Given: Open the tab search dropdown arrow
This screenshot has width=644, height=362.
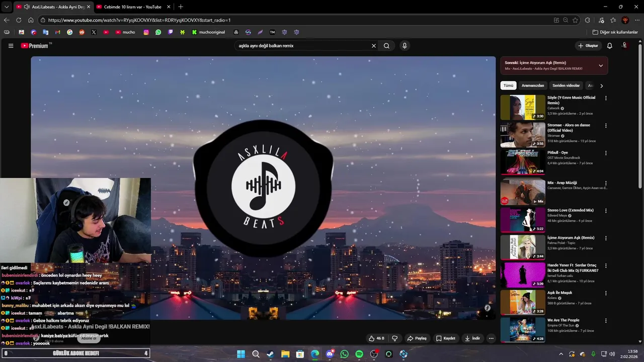Looking at the screenshot, I should pos(7,7).
